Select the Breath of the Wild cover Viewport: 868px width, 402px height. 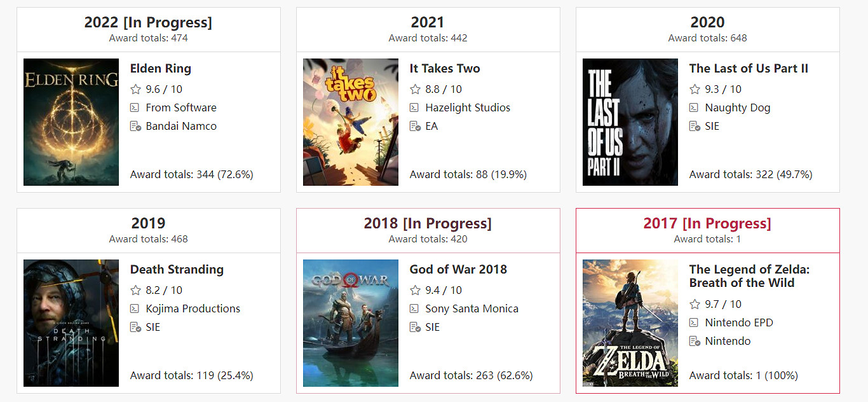coord(630,323)
